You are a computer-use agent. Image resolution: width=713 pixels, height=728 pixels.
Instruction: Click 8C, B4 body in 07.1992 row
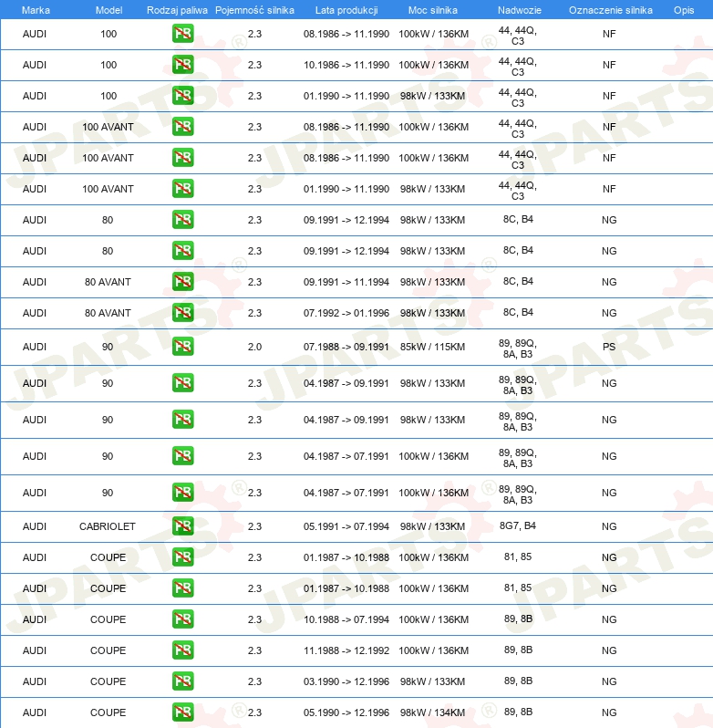pos(518,312)
